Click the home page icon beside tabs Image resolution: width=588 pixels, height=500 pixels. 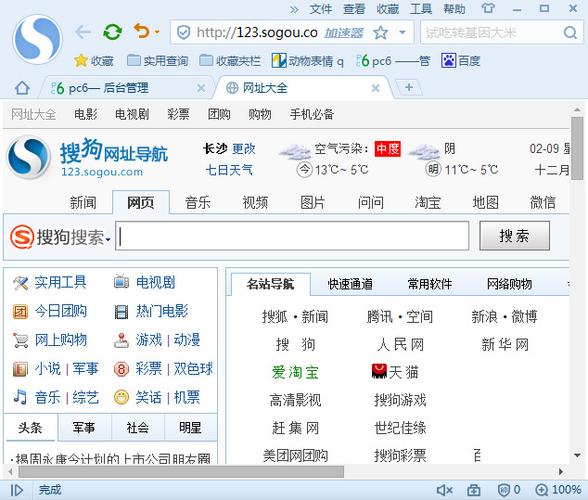(x=22, y=88)
